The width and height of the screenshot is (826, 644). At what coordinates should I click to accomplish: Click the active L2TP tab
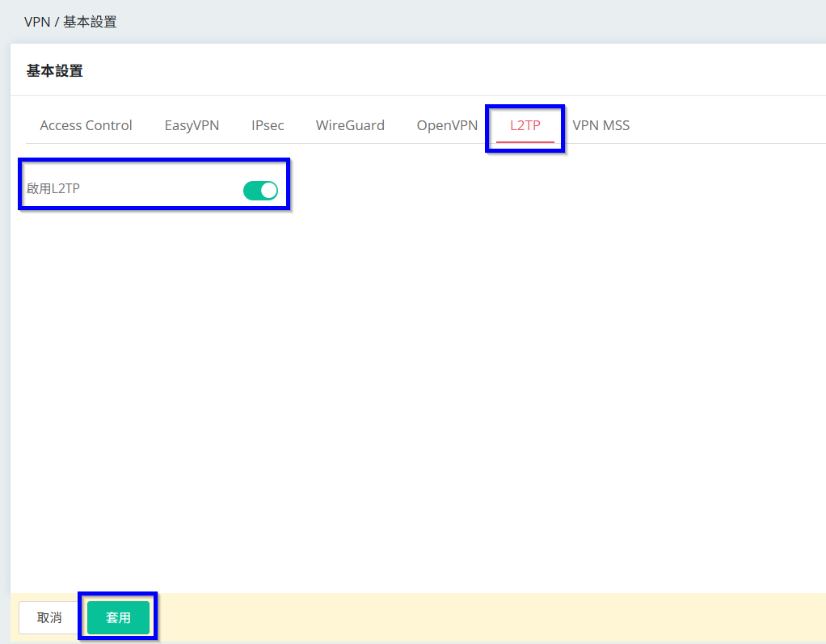tap(525, 125)
